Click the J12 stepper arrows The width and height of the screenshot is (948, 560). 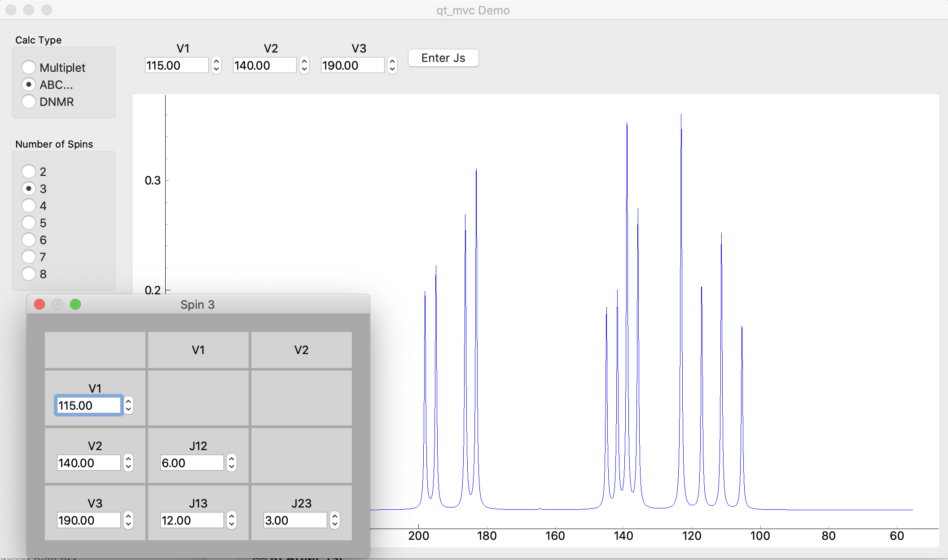coord(232,463)
